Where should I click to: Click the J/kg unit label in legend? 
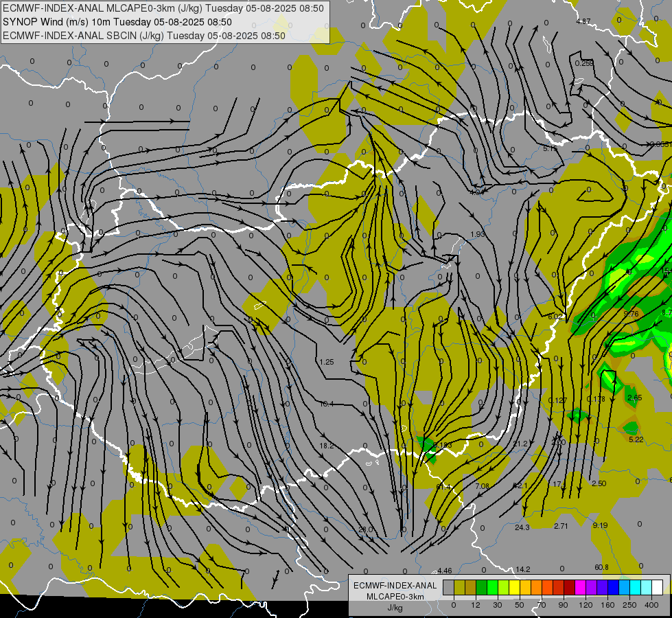point(395,608)
